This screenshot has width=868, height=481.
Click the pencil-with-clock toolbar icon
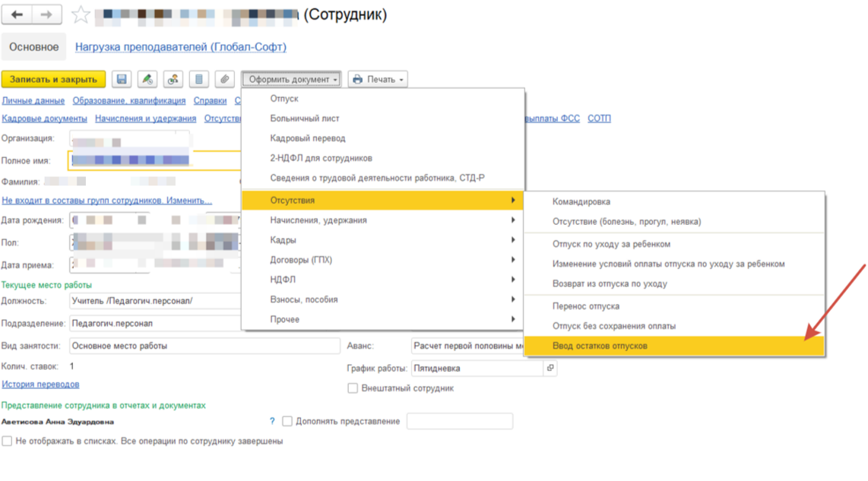tap(147, 79)
